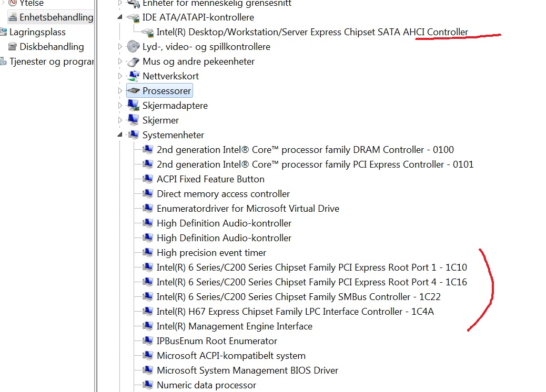Click the icon beside PCI Express Root Port 1 - 1C10
546x392 pixels.
pyautogui.click(x=148, y=267)
